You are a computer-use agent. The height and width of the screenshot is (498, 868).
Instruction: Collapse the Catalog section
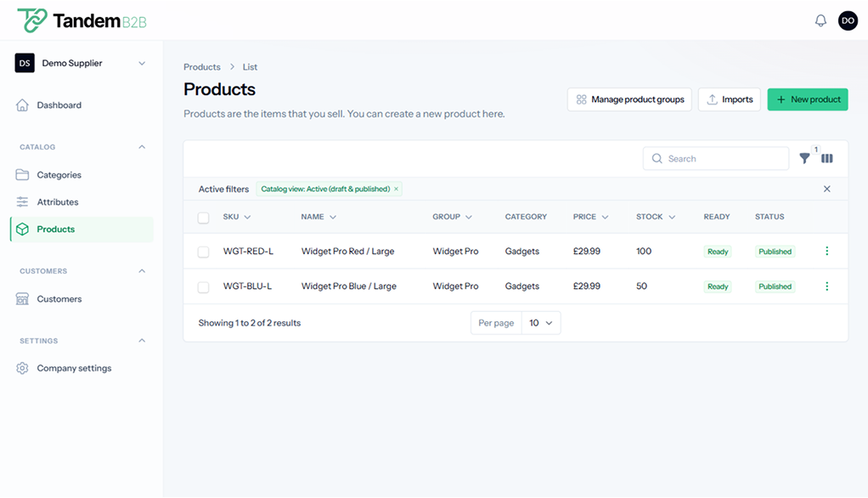[x=142, y=147]
